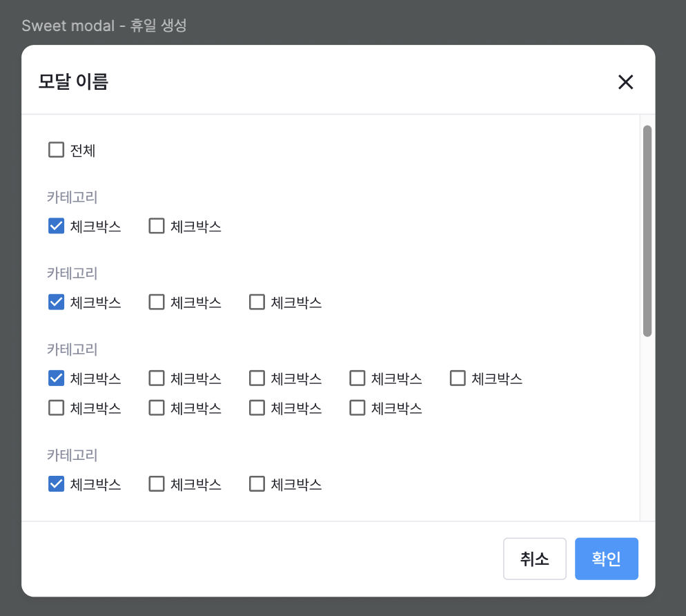
Task: Uncheck the checked 체크박스 in fourth 카테고리
Action: [56, 483]
